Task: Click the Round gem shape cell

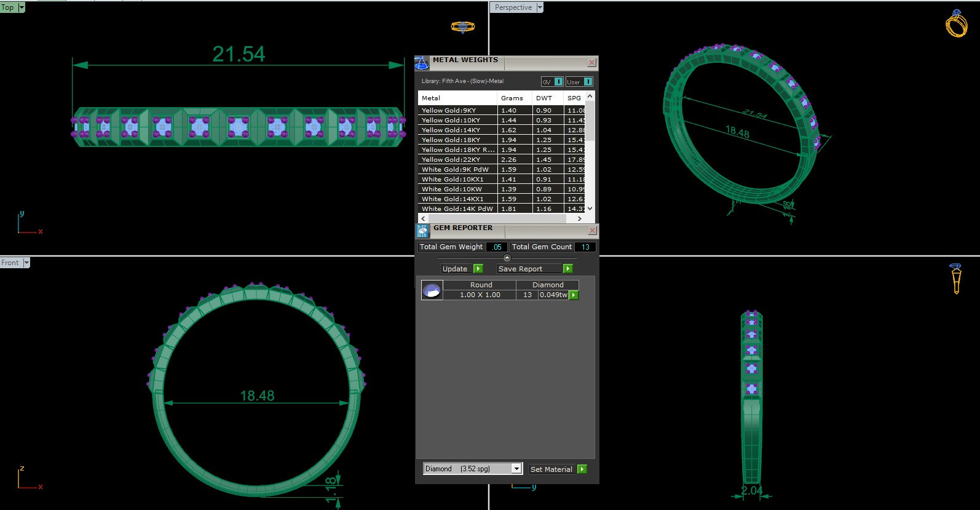Action: (480, 285)
